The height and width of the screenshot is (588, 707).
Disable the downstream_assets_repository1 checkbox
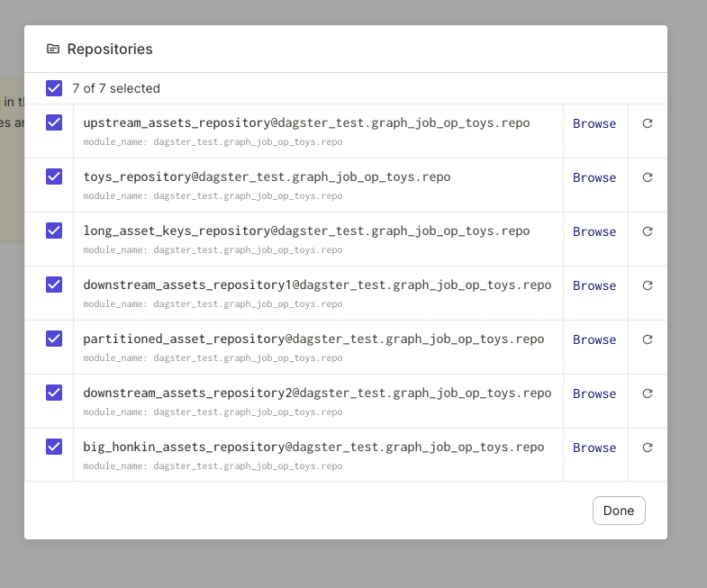click(54, 285)
